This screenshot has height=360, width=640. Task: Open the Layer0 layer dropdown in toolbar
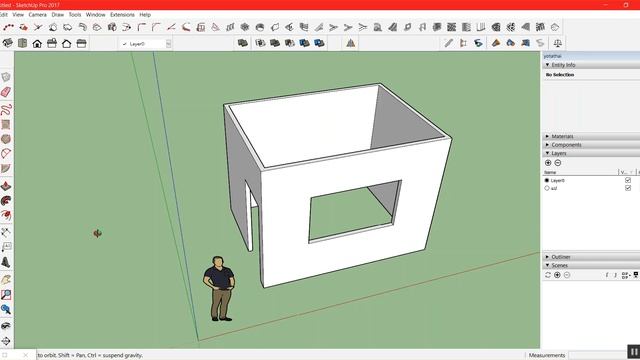point(169,44)
